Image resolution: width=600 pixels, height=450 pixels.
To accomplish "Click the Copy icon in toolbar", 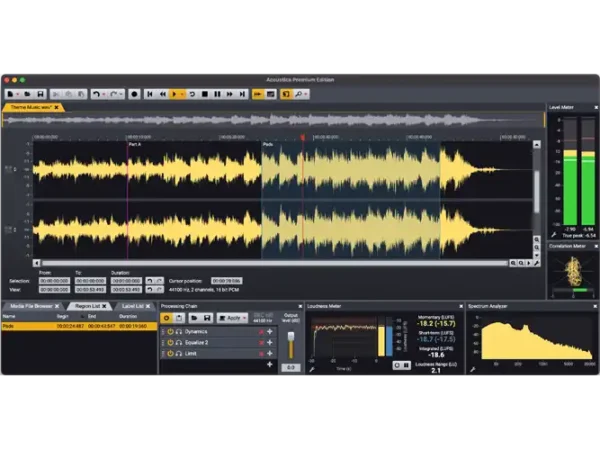I will (x=68, y=94).
